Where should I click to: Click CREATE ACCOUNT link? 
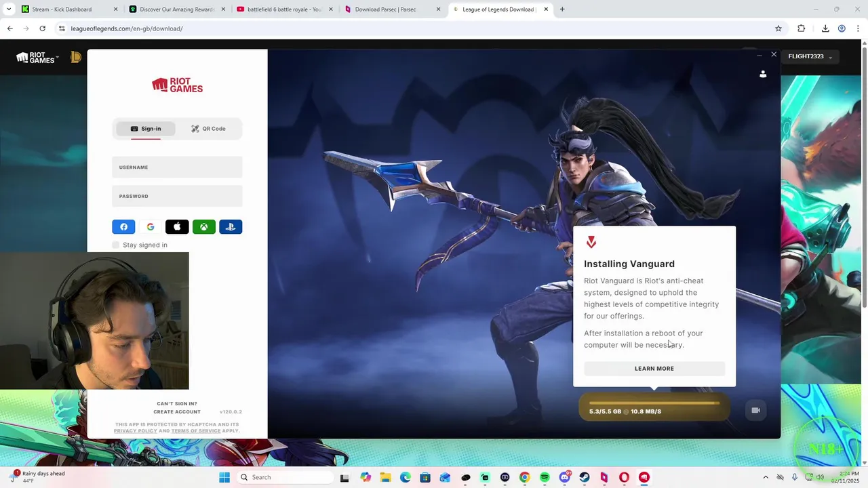point(177,412)
